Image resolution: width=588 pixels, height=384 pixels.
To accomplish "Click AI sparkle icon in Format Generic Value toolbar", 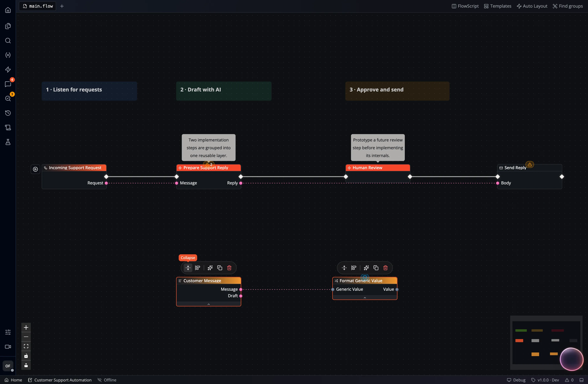I will (366, 268).
